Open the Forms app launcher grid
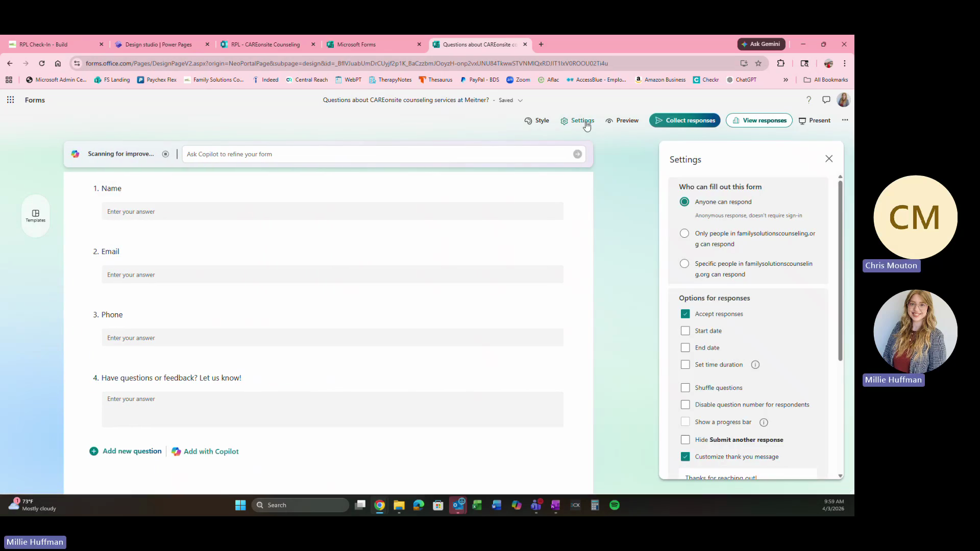980x551 pixels. (x=10, y=100)
